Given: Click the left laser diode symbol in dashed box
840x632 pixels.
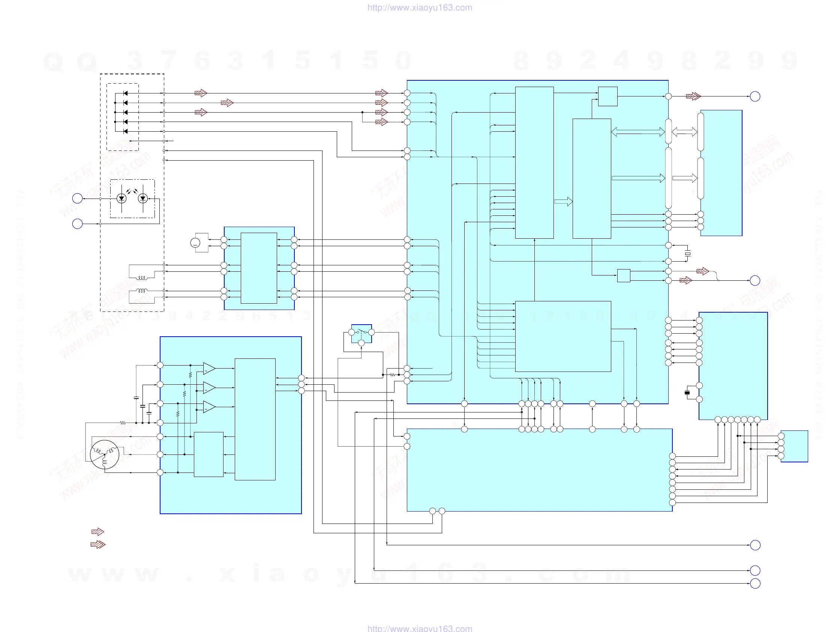Looking at the screenshot, I should click(121, 199).
